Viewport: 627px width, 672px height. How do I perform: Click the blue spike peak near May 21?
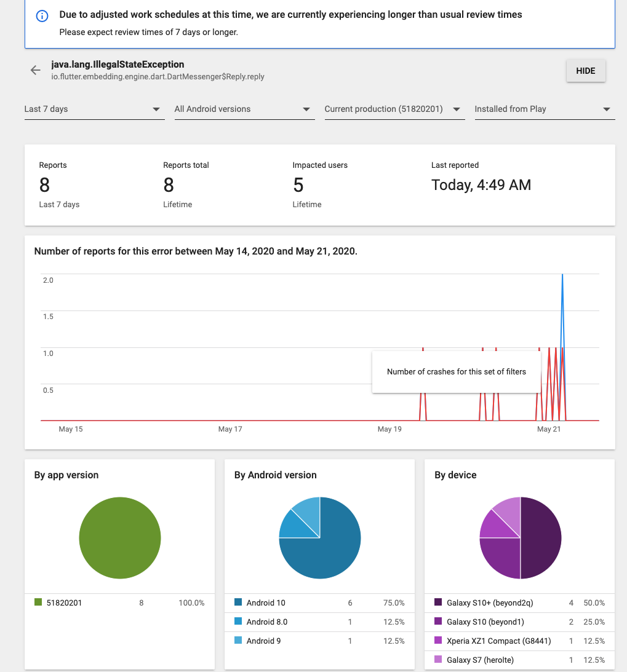(x=562, y=275)
